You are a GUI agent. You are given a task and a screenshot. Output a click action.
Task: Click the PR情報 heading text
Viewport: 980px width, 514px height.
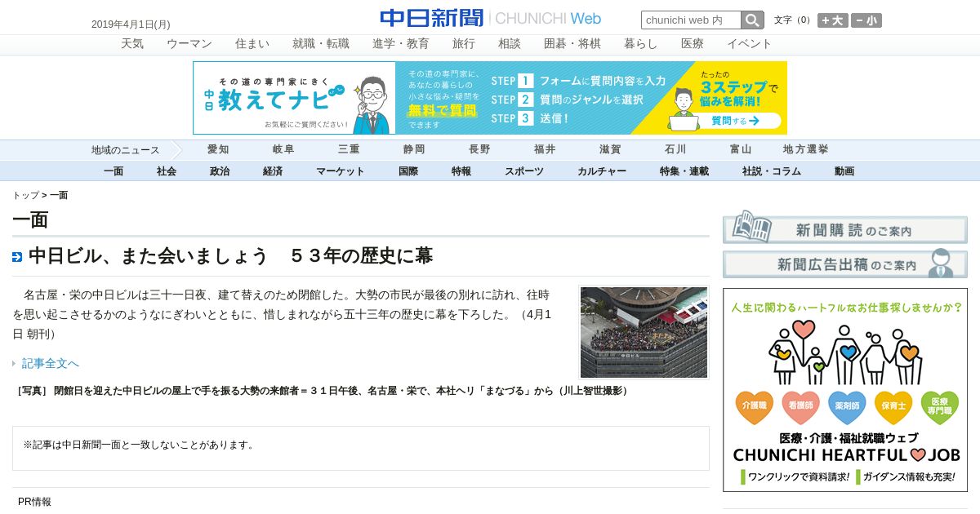click(34, 502)
